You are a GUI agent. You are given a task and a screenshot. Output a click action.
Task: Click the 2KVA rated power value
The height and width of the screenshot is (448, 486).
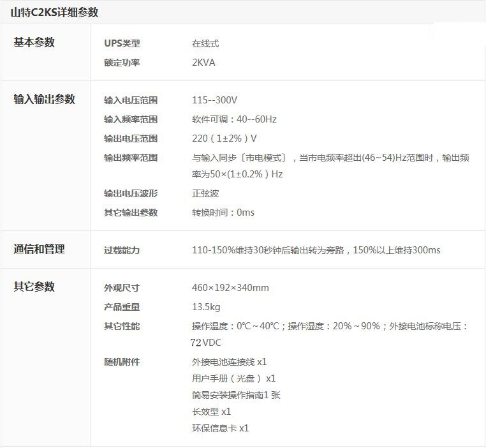point(203,63)
